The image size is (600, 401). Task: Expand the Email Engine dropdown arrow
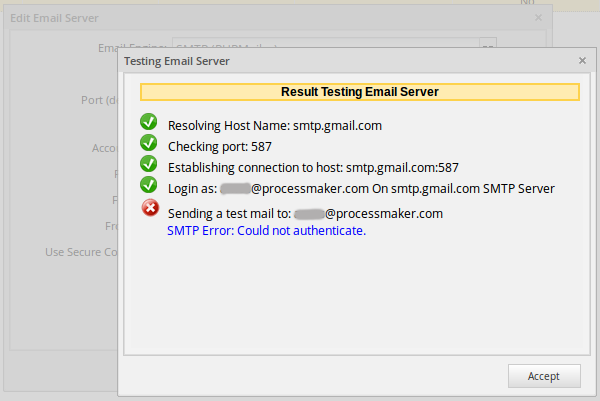[487, 47]
